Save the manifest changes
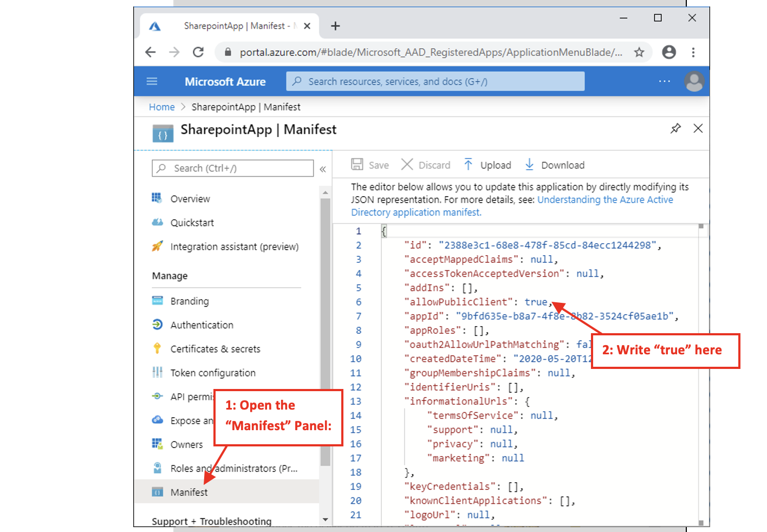The width and height of the screenshot is (767, 532). (x=370, y=165)
